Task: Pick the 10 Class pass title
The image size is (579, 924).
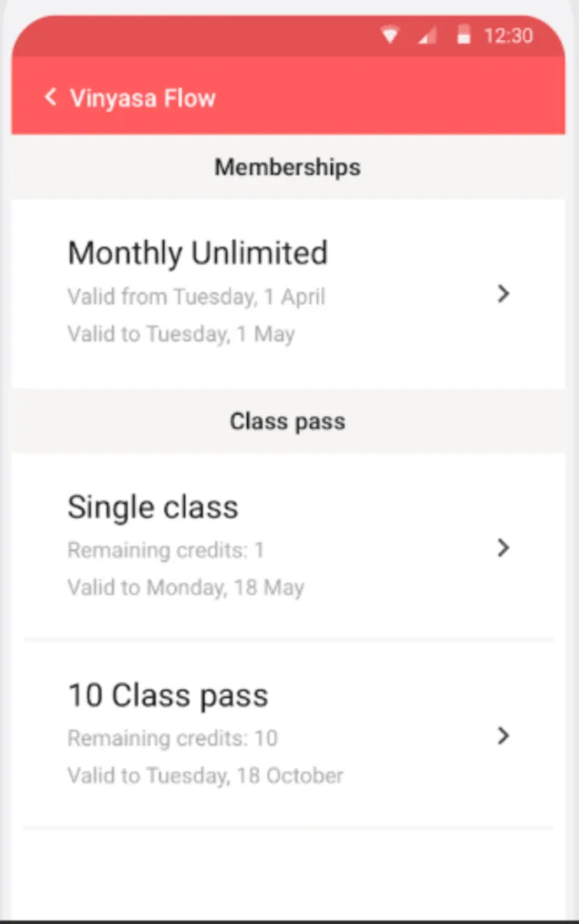Action: 168,695
